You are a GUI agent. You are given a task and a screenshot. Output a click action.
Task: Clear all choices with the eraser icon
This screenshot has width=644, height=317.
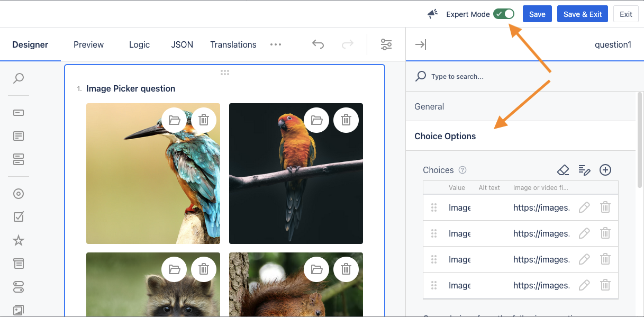[x=563, y=170]
